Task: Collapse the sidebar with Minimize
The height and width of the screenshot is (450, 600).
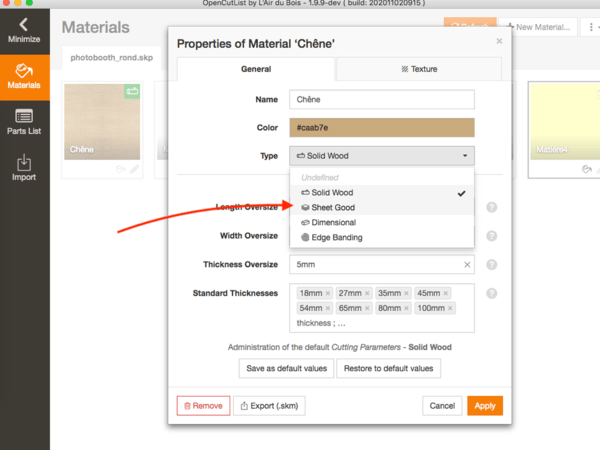Action: pos(24,29)
